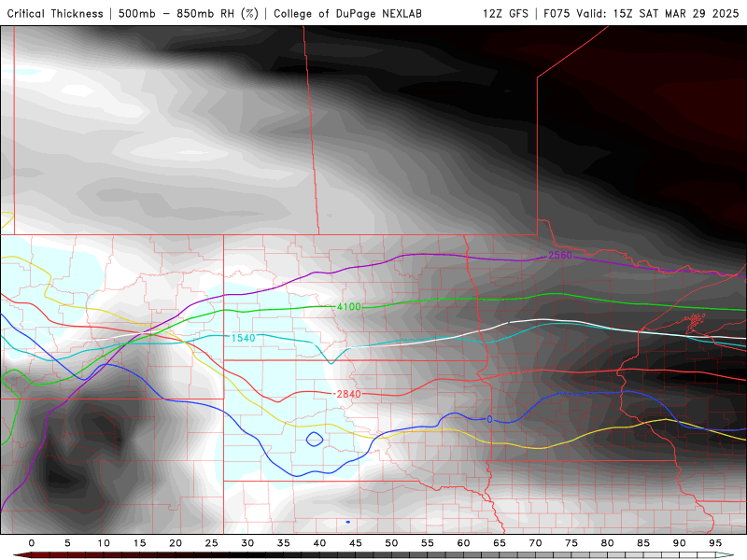Click the color scale value 40

click(319, 543)
